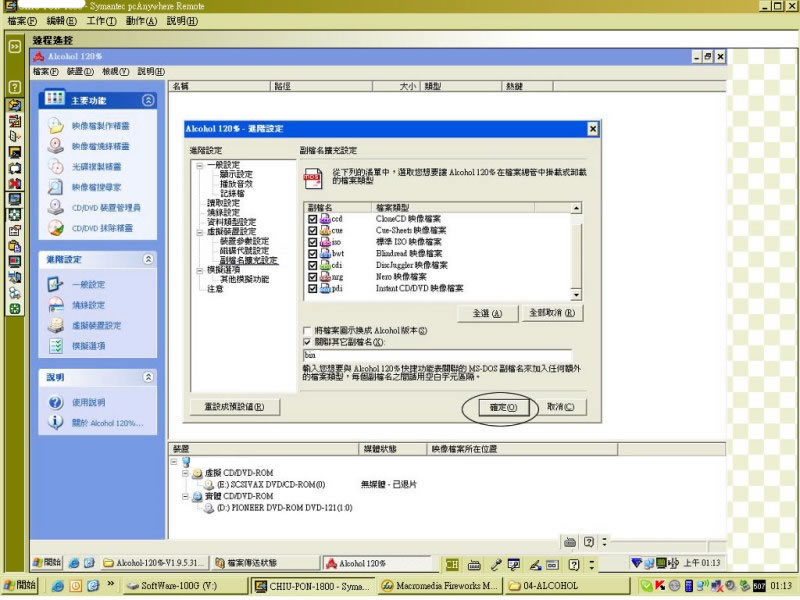Open Internet Explorer on the local taskbar
The width and height of the screenshot is (800, 600).
[58, 586]
